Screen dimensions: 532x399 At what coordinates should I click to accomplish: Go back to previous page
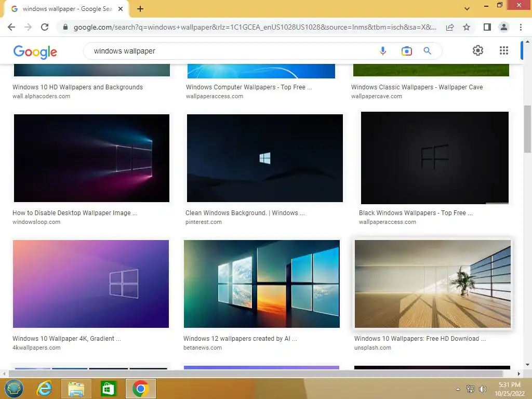11,27
